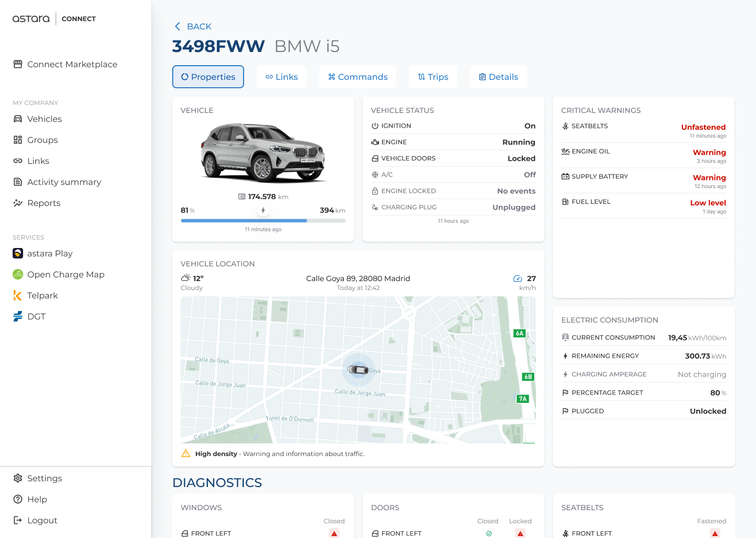Click the Seatbelts warning icon in Critical Warnings
The height and width of the screenshot is (538, 756).
(565, 126)
